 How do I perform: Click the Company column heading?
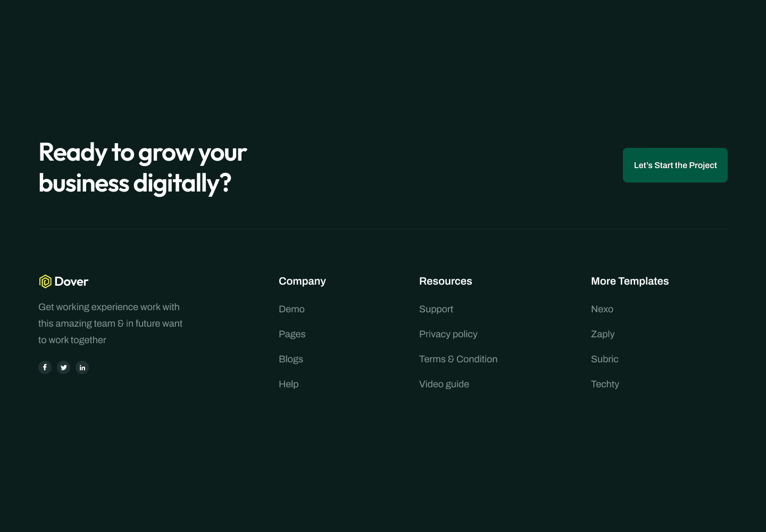[302, 281]
